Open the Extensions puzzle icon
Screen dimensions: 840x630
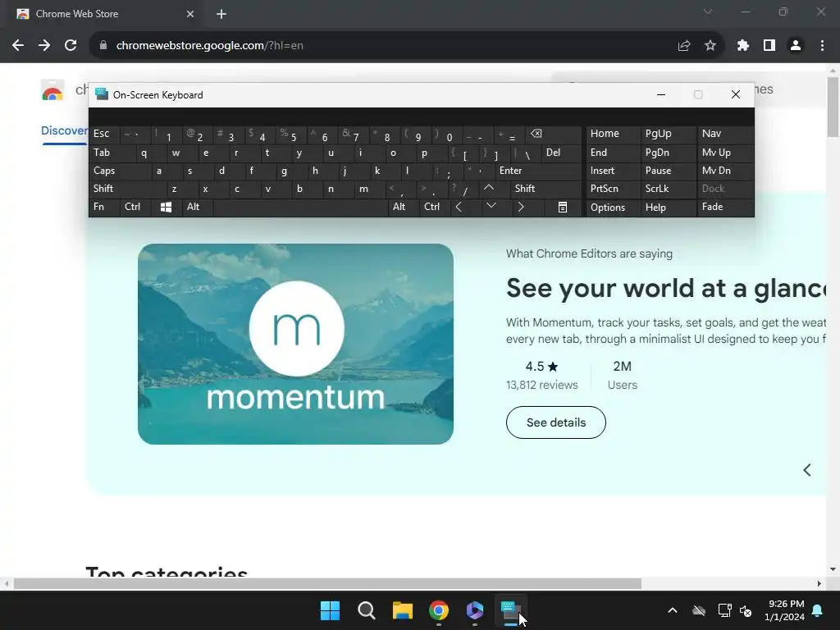(x=742, y=46)
